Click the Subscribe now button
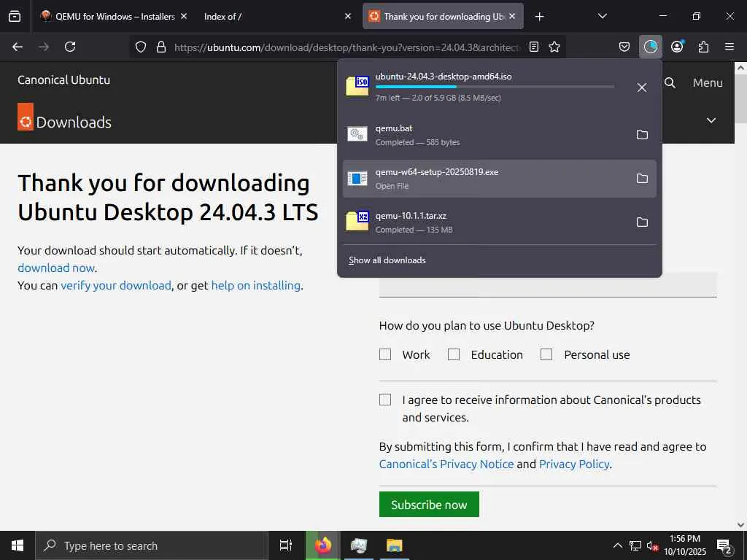This screenshot has height=560, width=747. point(429,505)
